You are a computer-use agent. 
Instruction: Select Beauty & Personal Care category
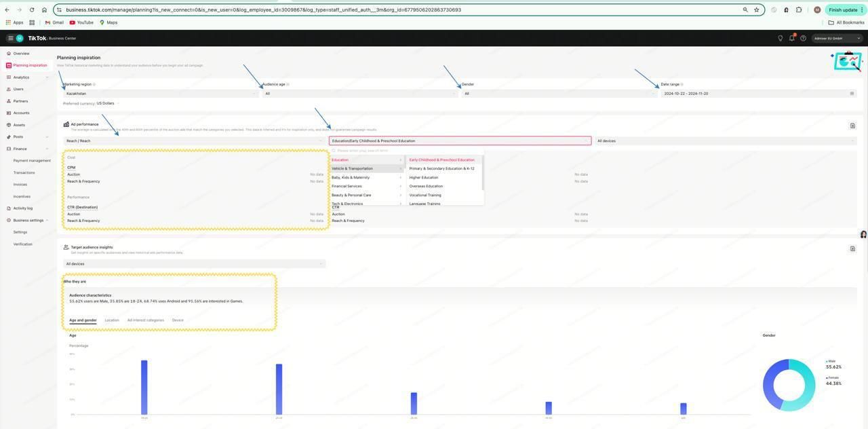pyautogui.click(x=367, y=195)
